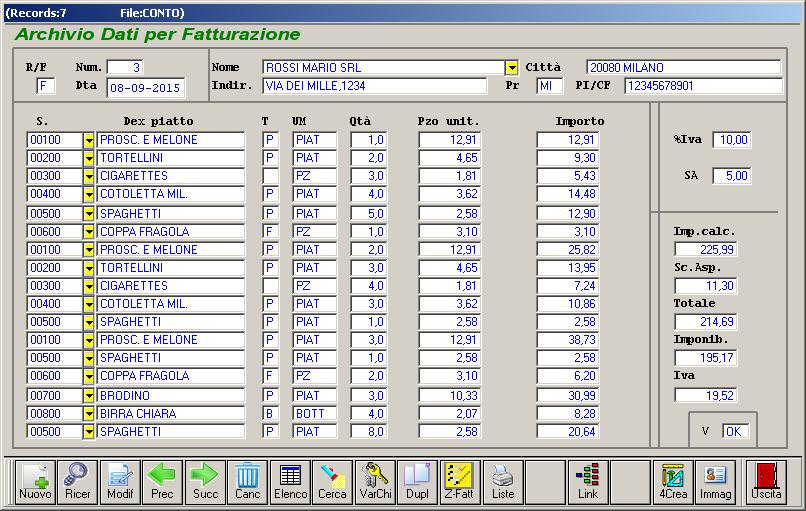Open the Immag image tool
Image resolution: width=806 pixels, height=511 pixels.
click(715, 481)
